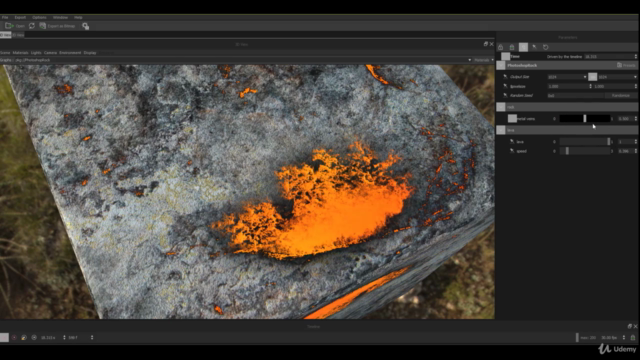
Task: Open the Options menu
Action: [x=39, y=18]
